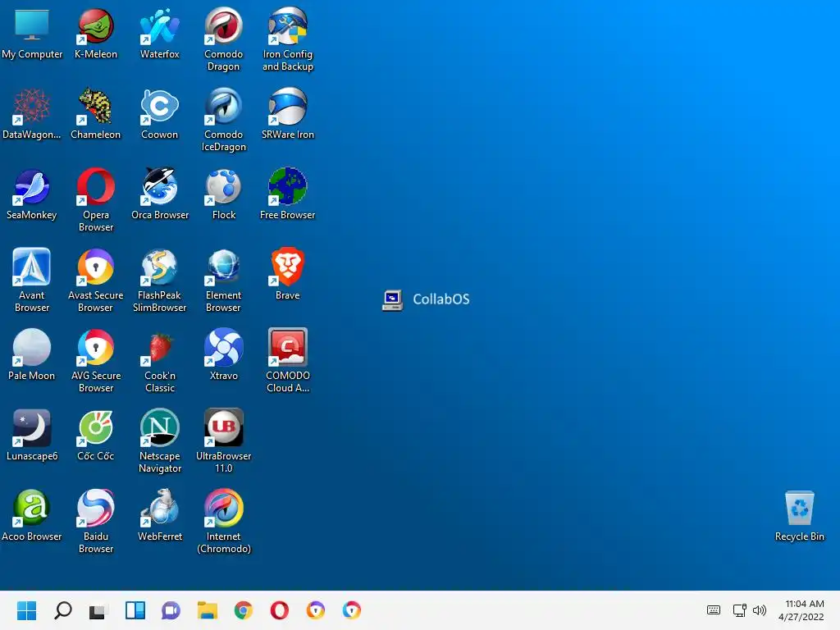The image size is (840, 630).
Task: Launch AVG Secure Browser from taskbar
Action: [x=351, y=610]
